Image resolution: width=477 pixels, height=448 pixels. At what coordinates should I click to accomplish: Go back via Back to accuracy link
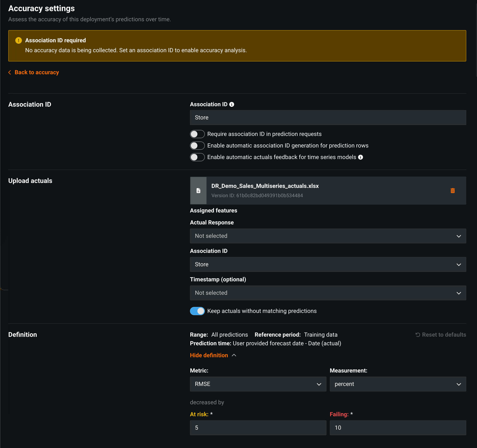[x=37, y=72]
